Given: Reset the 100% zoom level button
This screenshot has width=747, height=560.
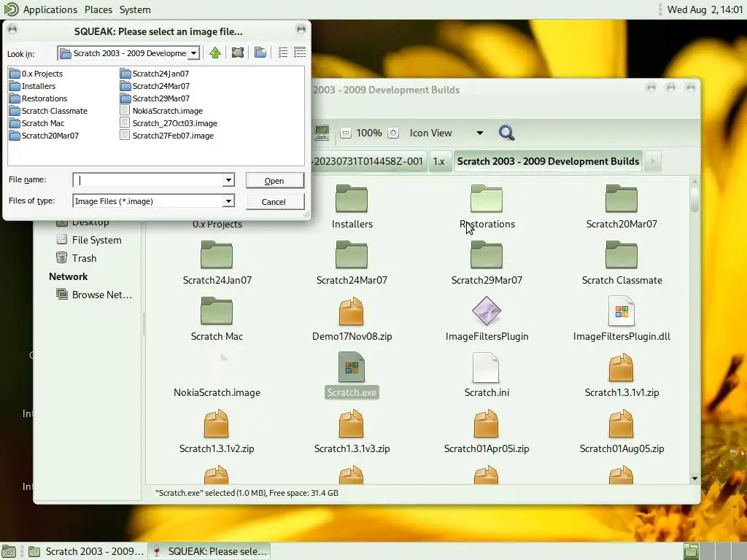Looking at the screenshot, I should 368,133.
